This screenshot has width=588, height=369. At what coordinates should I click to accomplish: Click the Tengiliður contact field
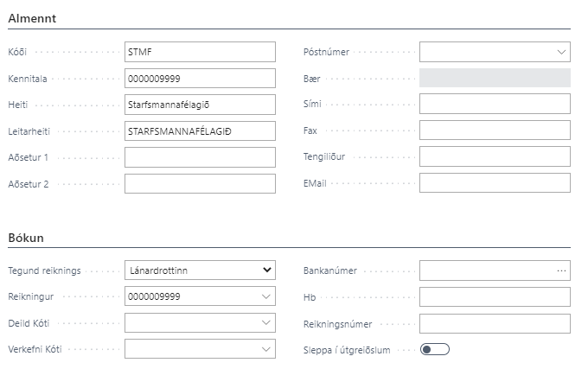495,157
